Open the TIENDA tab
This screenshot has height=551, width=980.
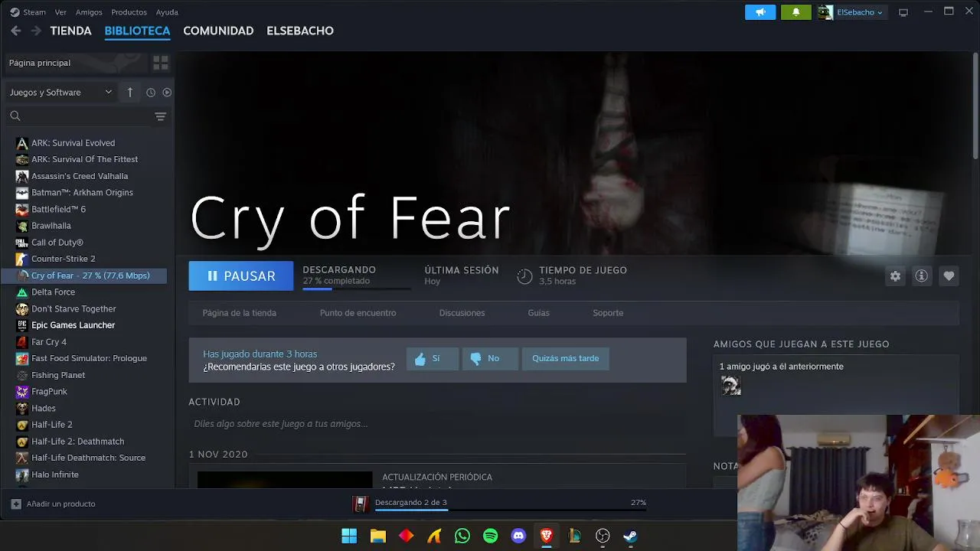tap(70, 31)
